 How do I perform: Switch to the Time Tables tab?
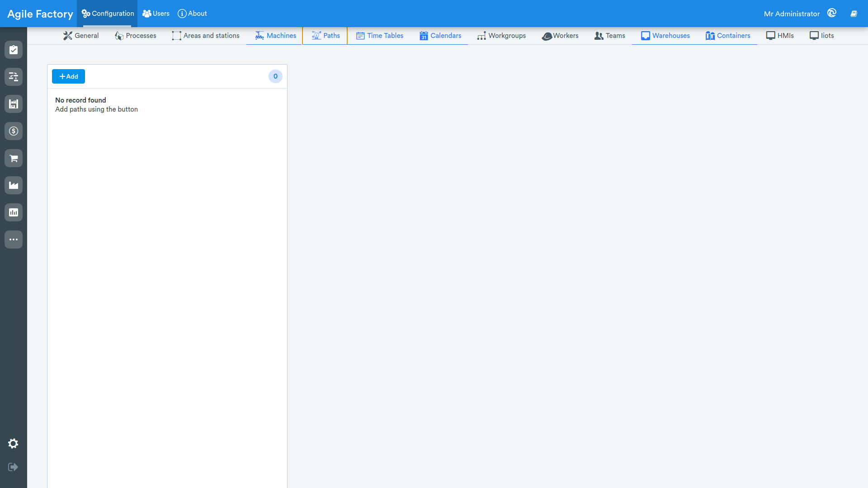coord(380,36)
